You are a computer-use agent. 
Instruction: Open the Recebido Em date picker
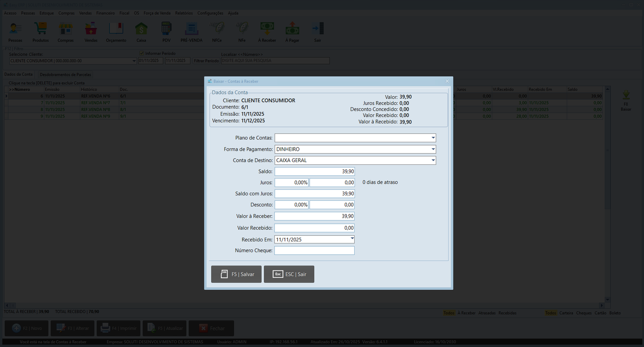pyautogui.click(x=352, y=239)
